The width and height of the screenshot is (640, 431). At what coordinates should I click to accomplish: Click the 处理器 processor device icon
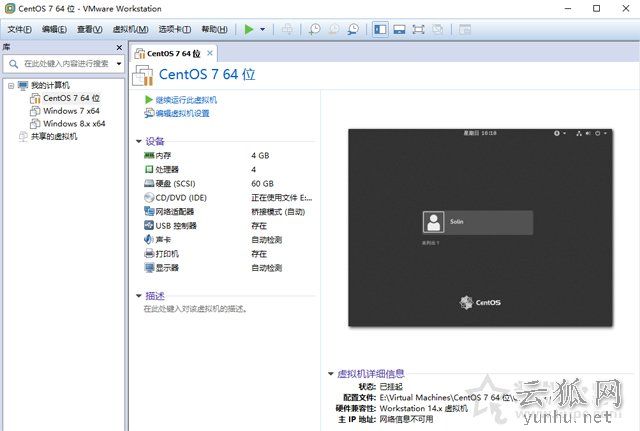pos(149,169)
